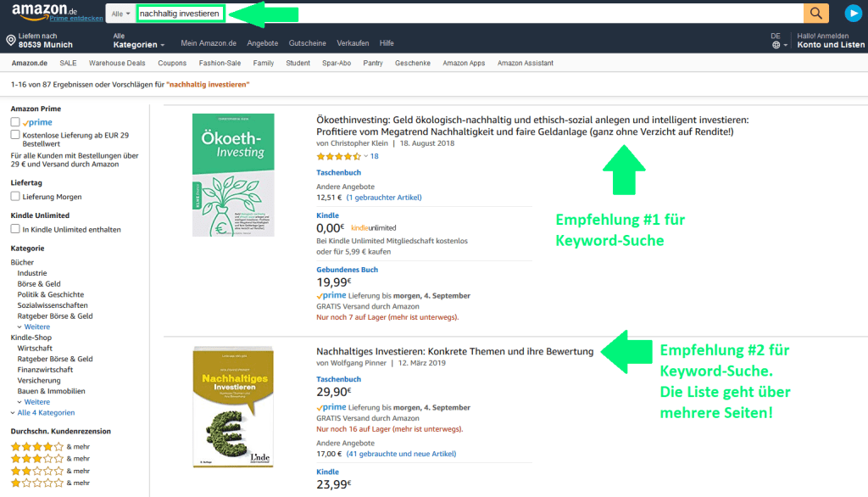Open Student tab

click(x=298, y=63)
